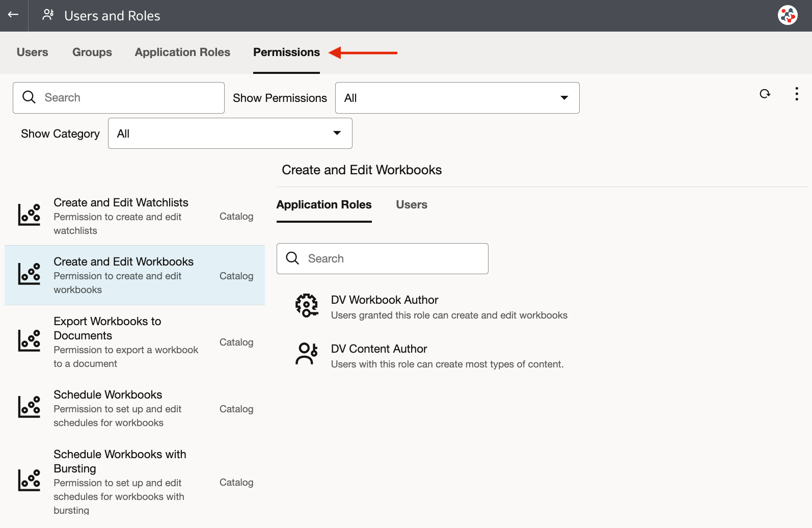
Task: Select the Create and Edit Workbooks permission
Action: click(124, 275)
